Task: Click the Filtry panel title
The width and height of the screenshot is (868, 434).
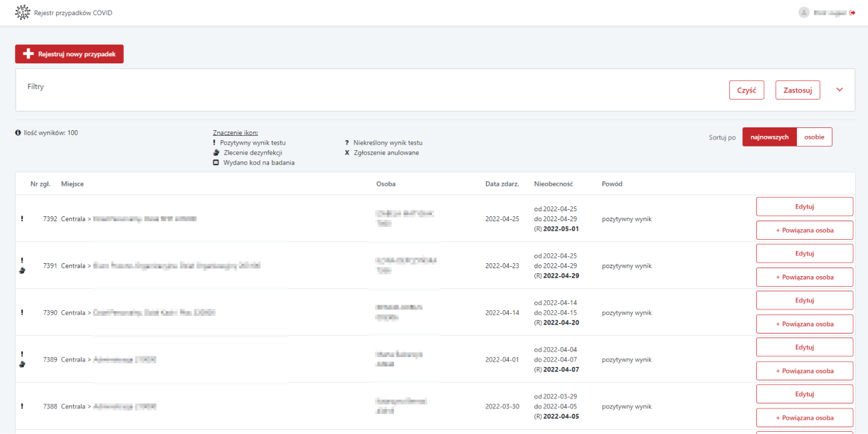Action: pyautogui.click(x=36, y=87)
